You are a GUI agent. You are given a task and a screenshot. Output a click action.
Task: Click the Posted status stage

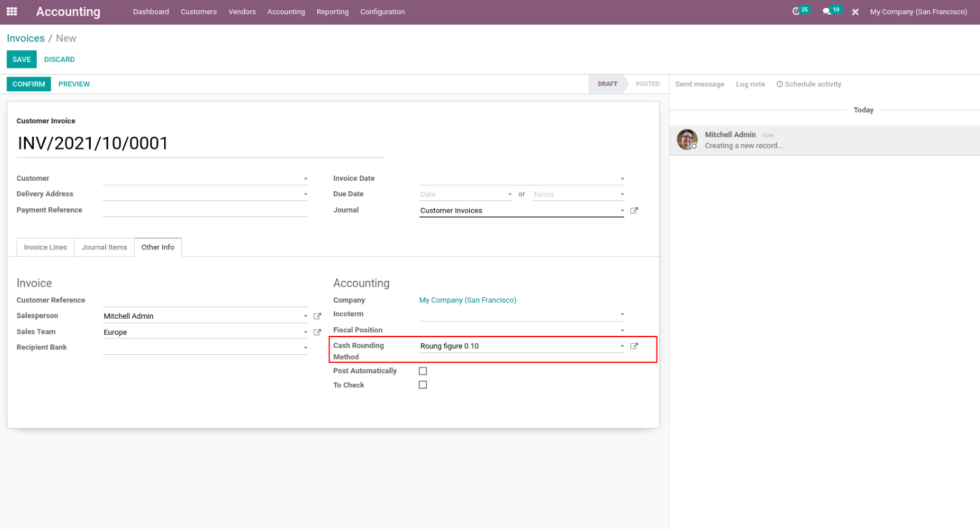click(x=647, y=84)
